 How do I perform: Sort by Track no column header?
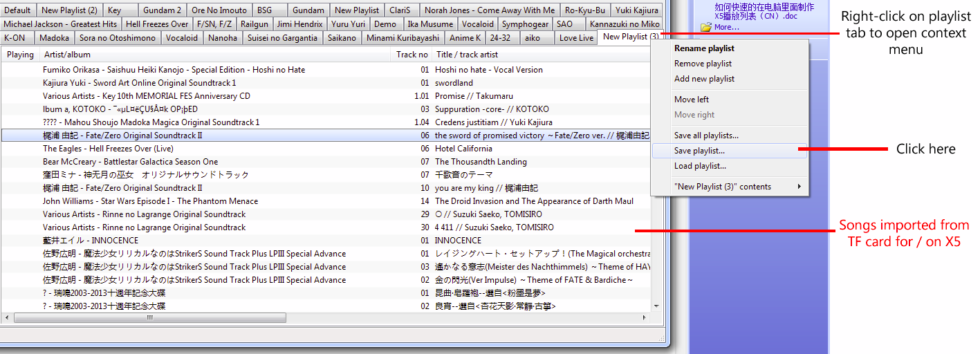pos(412,55)
